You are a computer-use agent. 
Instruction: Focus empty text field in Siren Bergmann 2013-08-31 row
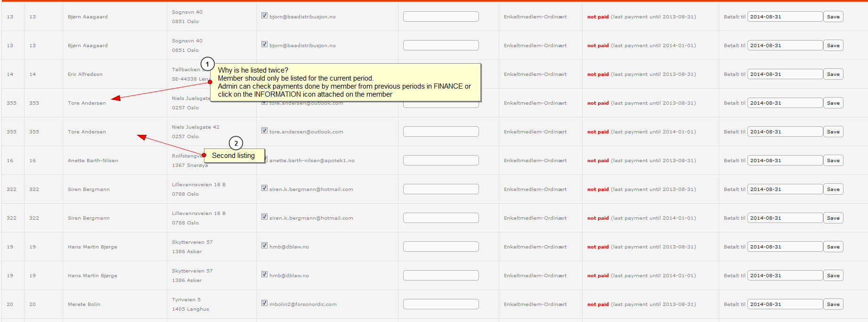point(441,189)
